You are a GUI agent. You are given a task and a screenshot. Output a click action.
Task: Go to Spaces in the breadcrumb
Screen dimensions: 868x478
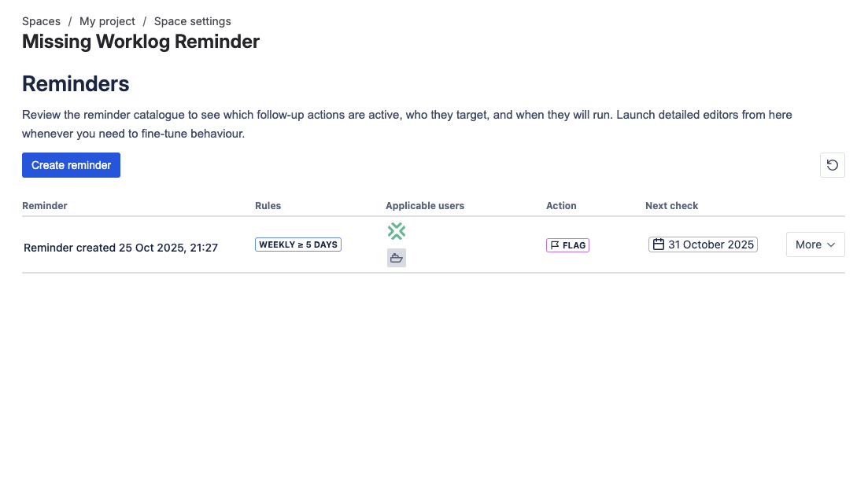41,21
